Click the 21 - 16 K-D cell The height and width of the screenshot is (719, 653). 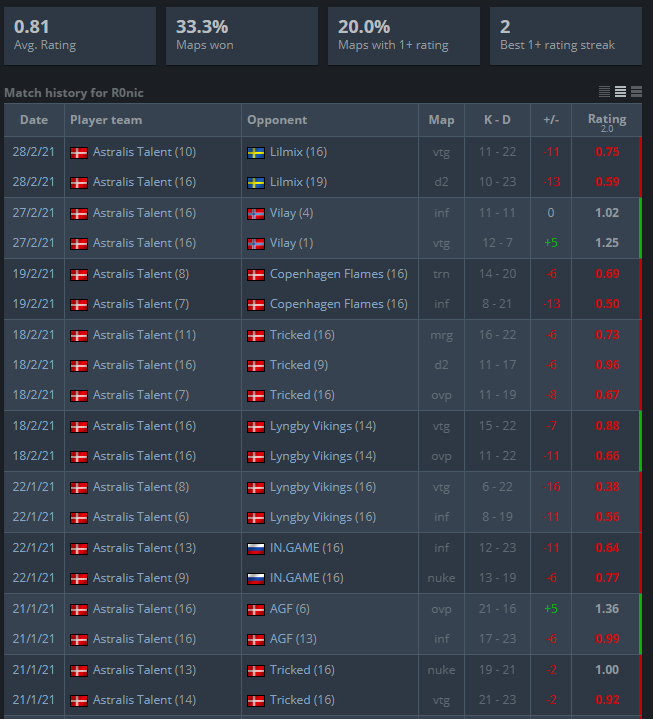(498, 609)
